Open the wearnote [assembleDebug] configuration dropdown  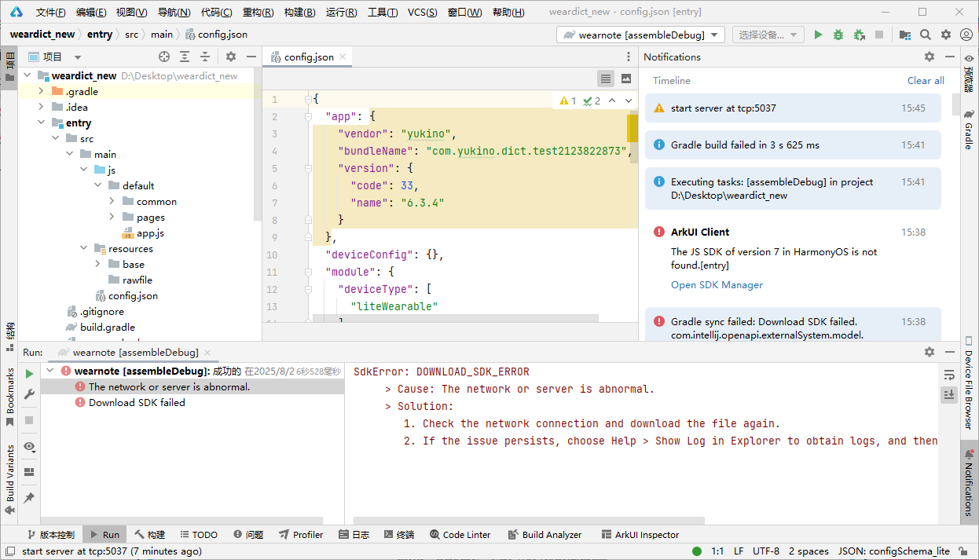pos(640,35)
